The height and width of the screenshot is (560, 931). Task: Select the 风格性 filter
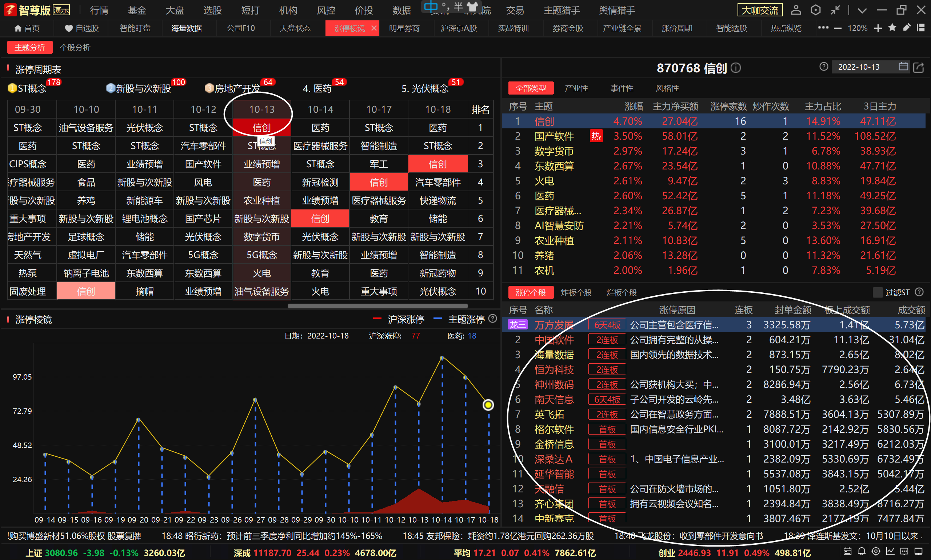click(667, 88)
